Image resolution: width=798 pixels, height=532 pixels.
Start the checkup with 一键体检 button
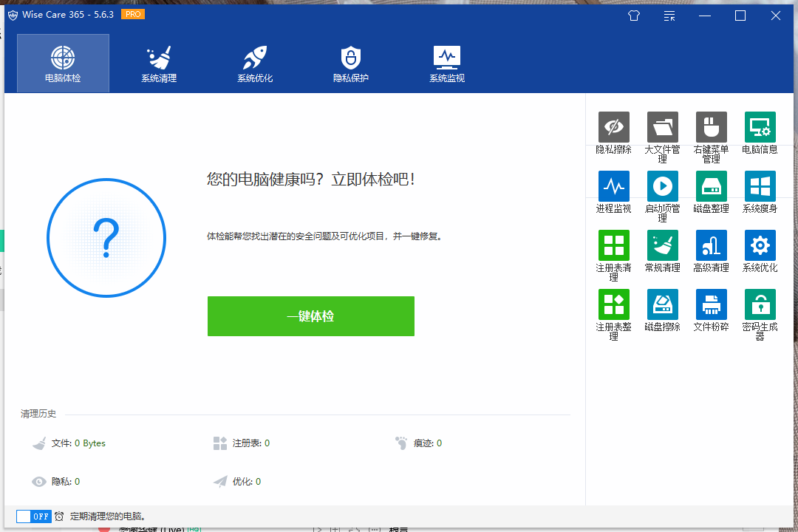click(x=310, y=316)
